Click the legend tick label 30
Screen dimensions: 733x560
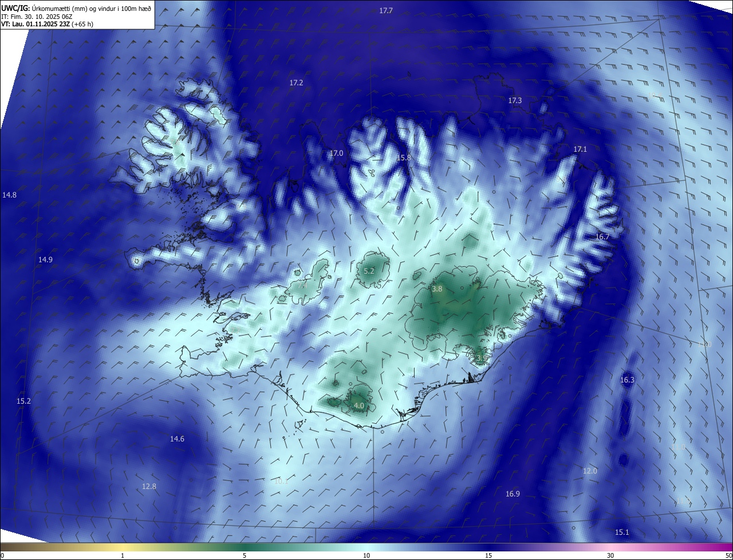coord(610,555)
